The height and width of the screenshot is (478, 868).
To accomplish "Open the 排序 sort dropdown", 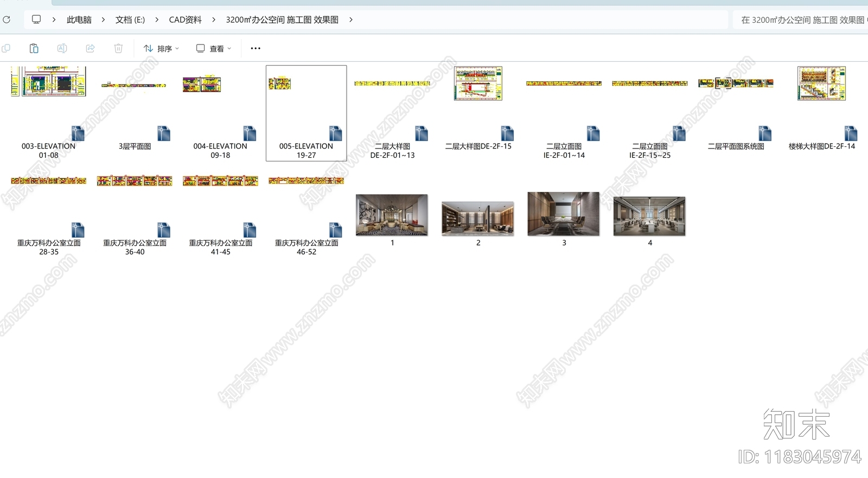I will coord(161,48).
